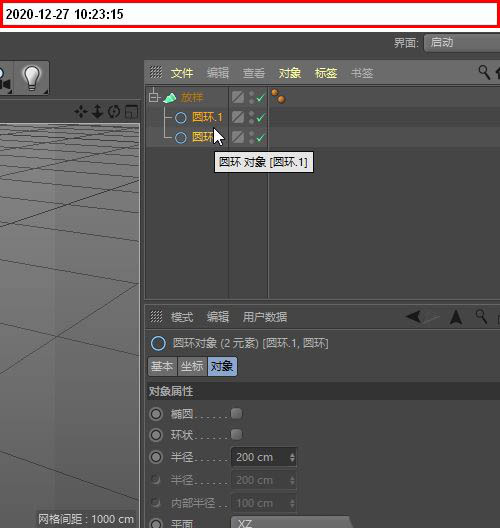This screenshot has width=500, height=528.
Task: Click the layer square icon on 圆环 row
Action: coord(238,137)
